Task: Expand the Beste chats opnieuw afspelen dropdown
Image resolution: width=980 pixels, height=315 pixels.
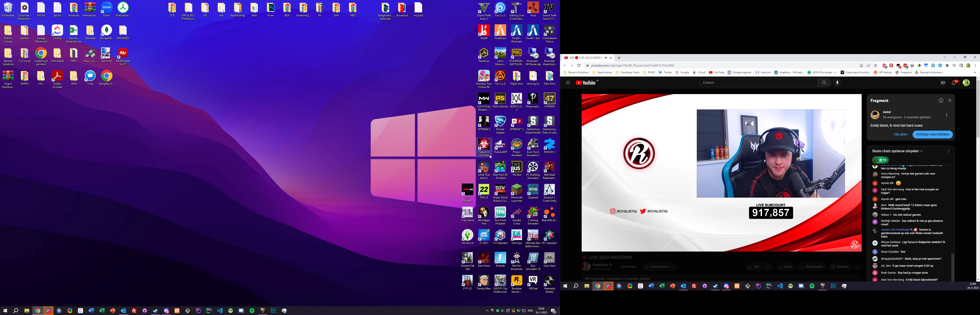Action: 898,151
